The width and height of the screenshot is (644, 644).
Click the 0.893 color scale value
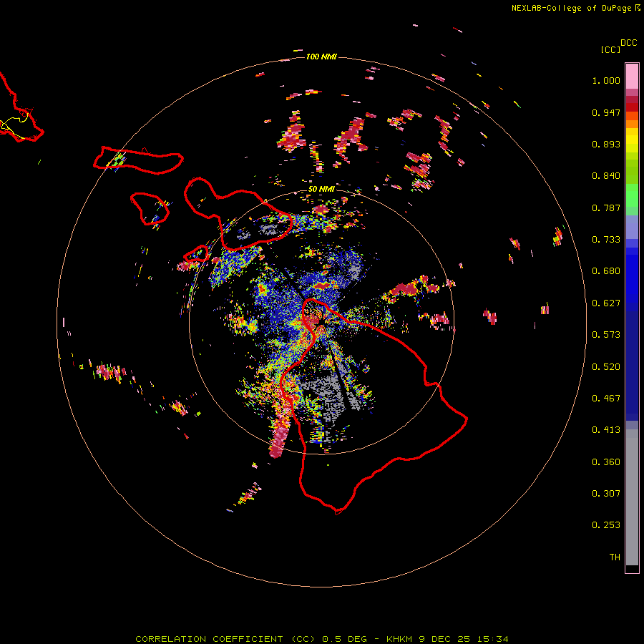(606, 144)
